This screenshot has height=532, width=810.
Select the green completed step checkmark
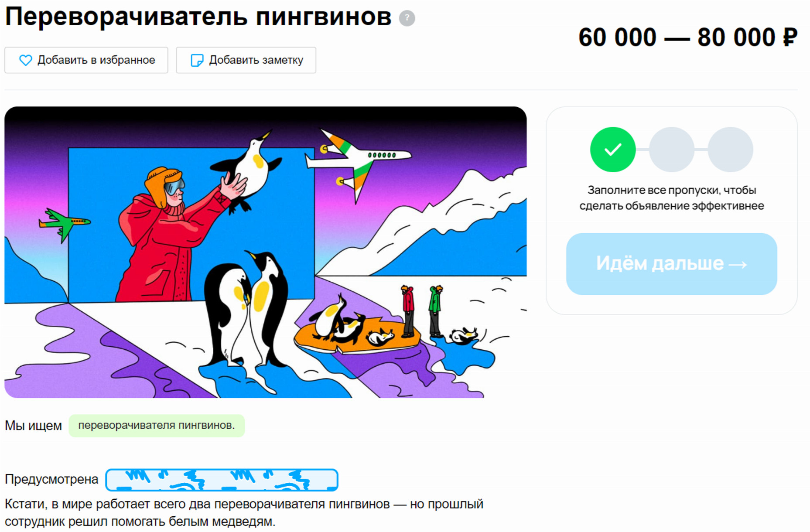(x=612, y=150)
